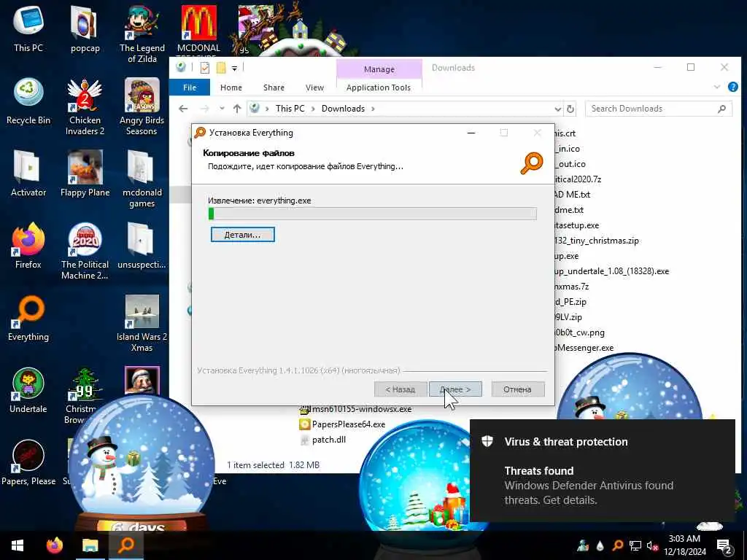Viewport: 747px width, 560px height.
Task: Click the Далее > installer button
Action: click(455, 389)
